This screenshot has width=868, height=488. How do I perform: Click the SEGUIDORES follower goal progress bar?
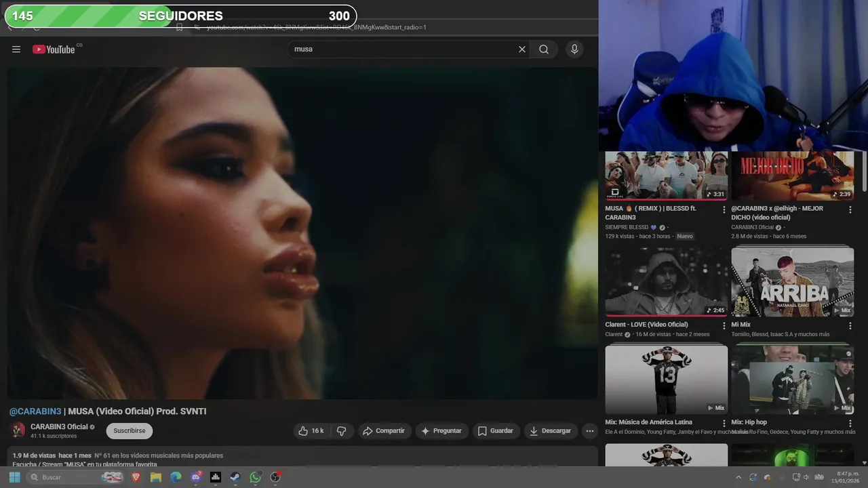coord(180,16)
